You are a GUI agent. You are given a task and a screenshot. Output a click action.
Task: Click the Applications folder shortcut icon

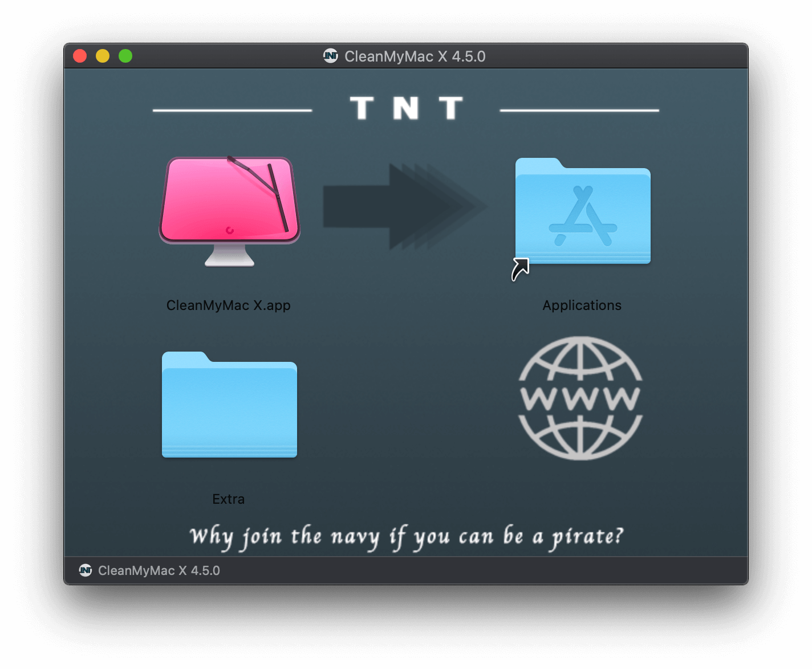(582, 212)
